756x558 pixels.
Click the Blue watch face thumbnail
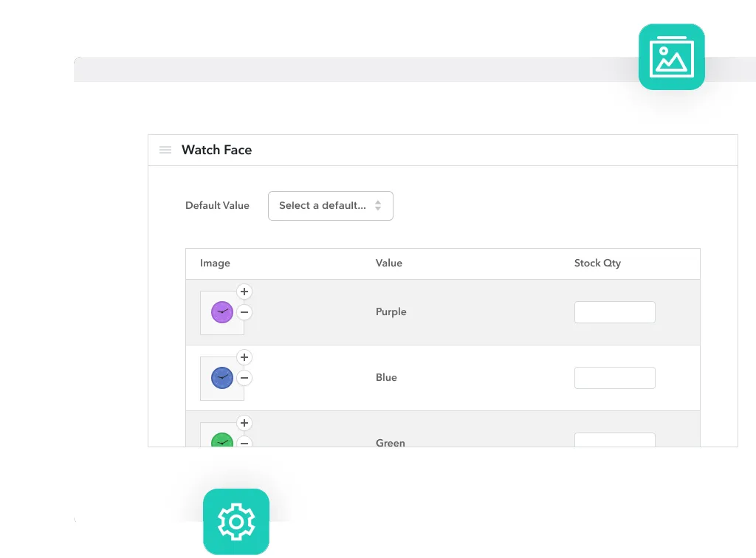point(222,378)
